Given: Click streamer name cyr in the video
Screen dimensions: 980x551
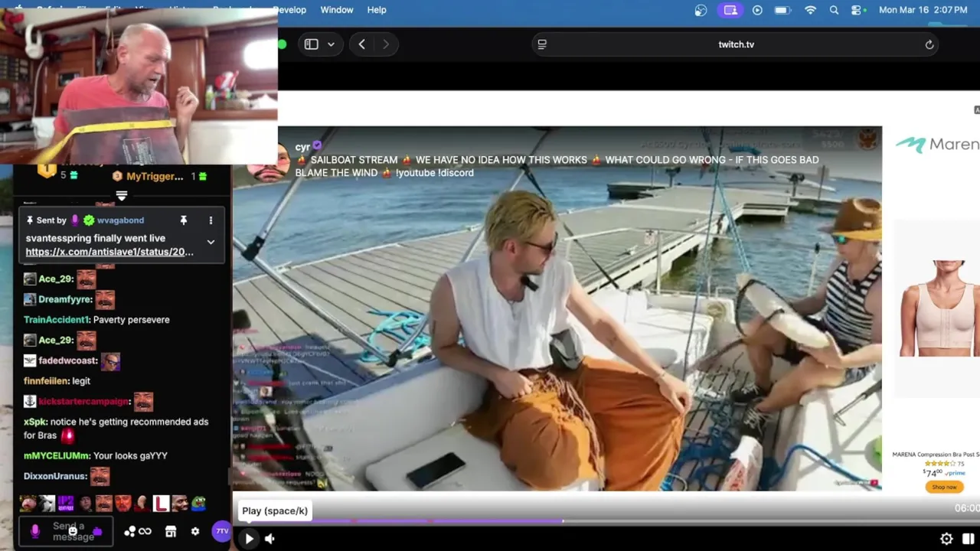Looking at the screenshot, I should pos(302,147).
